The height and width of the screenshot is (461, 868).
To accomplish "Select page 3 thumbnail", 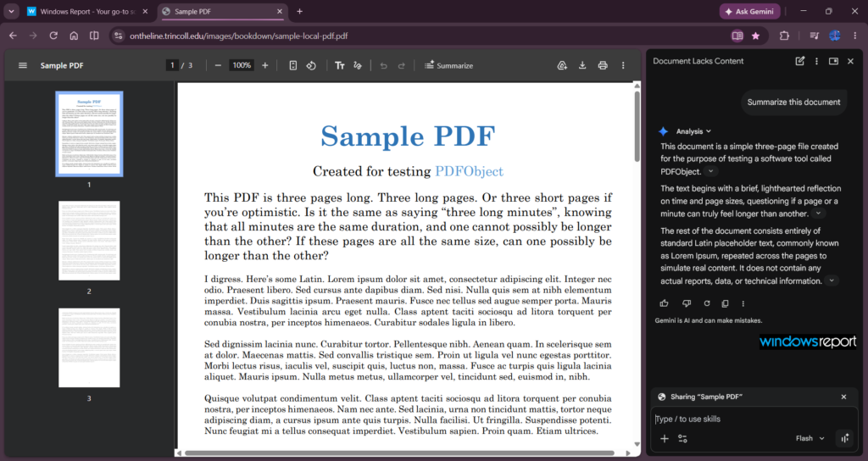I will click(x=89, y=347).
